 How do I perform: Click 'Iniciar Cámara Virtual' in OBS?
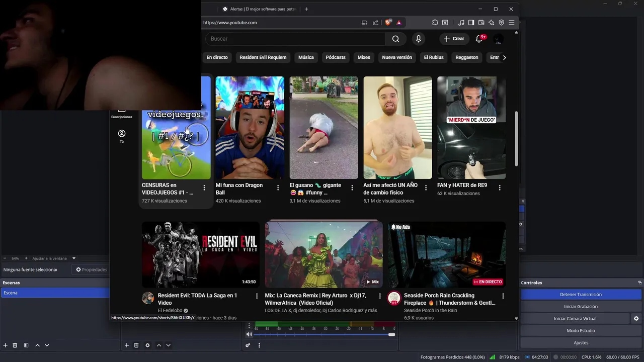pyautogui.click(x=575, y=319)
